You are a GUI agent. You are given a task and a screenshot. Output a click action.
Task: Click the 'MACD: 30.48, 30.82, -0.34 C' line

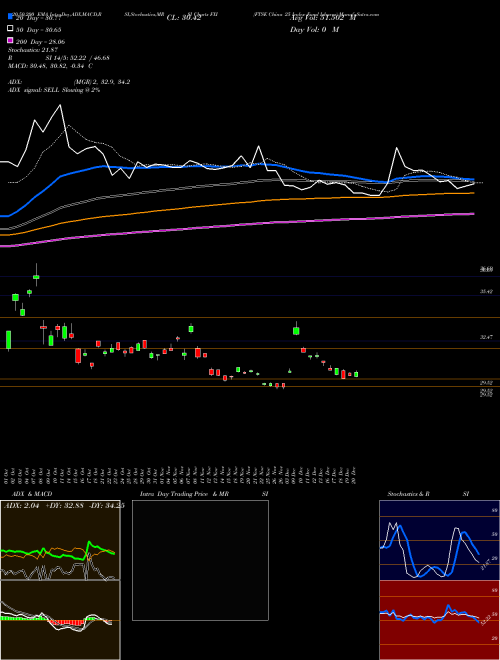(51, 66)
